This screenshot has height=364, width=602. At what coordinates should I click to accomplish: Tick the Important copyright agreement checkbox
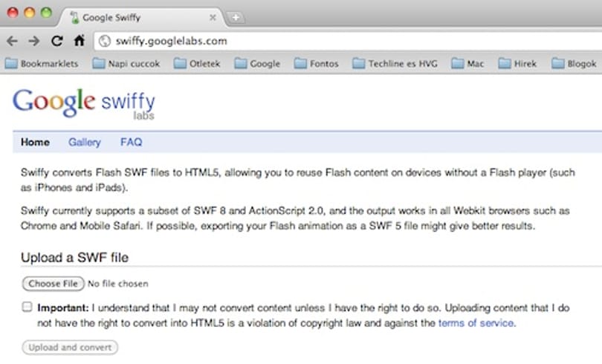pyautogui.click(x=27, y=307)
